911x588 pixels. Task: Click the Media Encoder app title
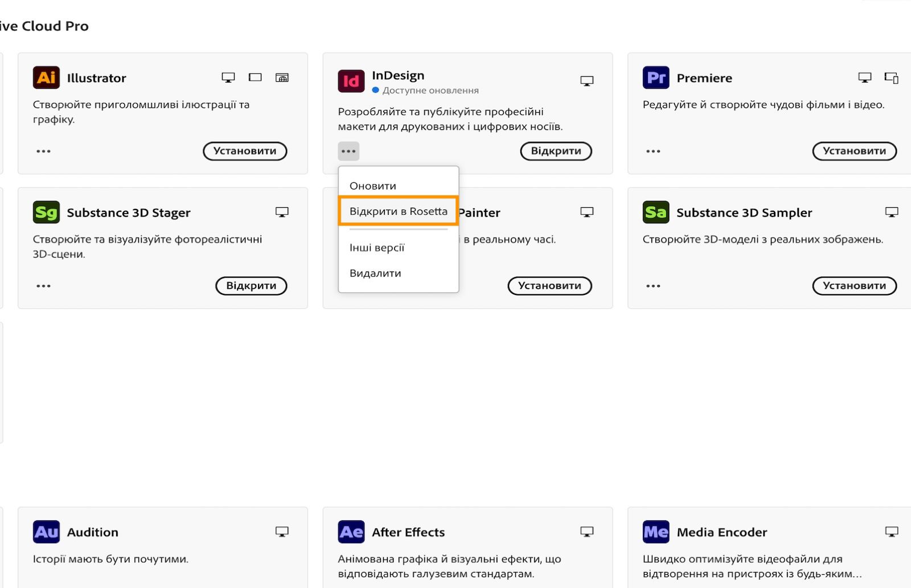click(x=722, y=532)
